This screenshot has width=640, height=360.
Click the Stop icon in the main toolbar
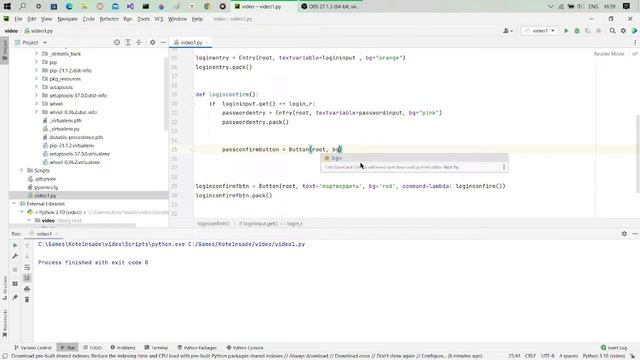pyautogui.click(x=598, y=31)
